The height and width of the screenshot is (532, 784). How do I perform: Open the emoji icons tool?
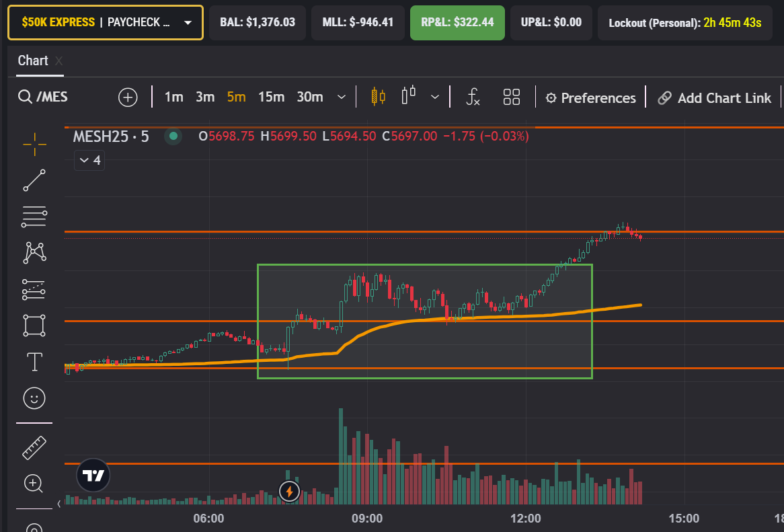coord(34,398)
